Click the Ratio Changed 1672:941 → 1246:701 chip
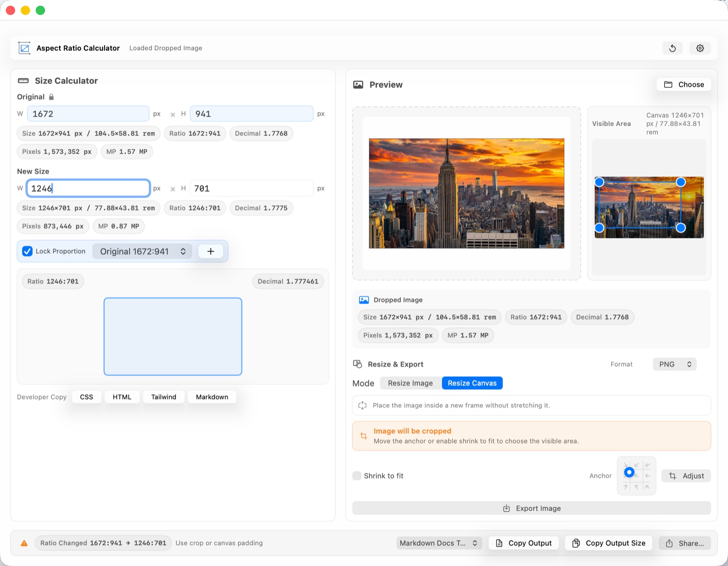The image size is (728, 566). pos(103,543)
